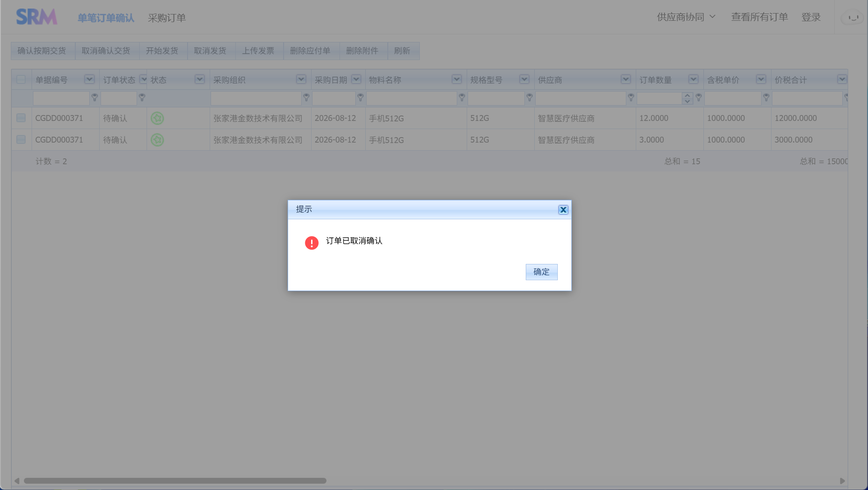This screenshot has height=490, width=868.
Task: Click the 确定 button in the dialog
Action: pos(542,272)
